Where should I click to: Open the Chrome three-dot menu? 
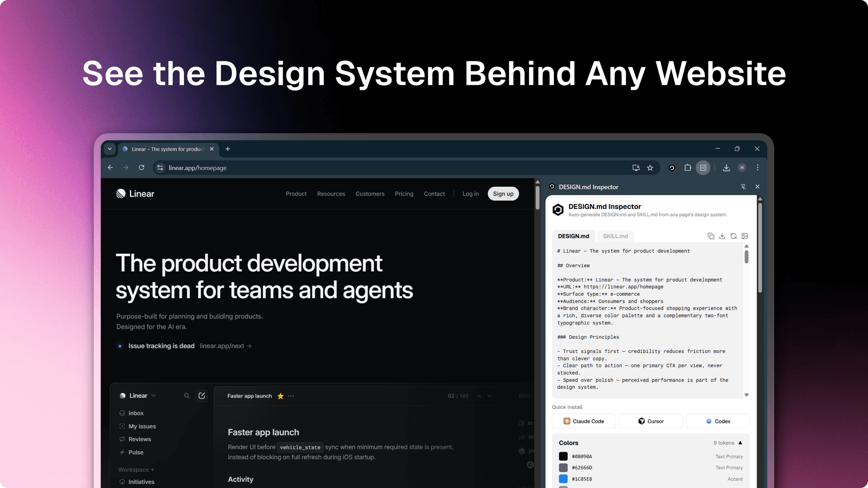pyautogui.click(x=758, y=168)
